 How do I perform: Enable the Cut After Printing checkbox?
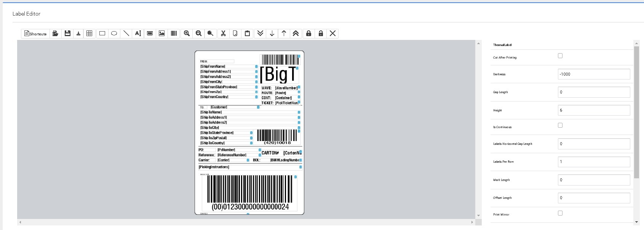[x=560, y=56]
